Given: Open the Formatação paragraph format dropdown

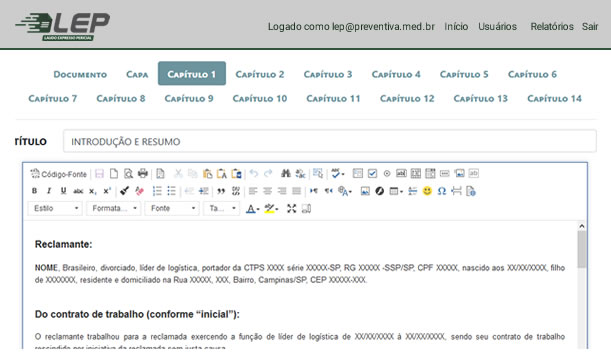Looking at the screenshot, I should coord(113,209).
